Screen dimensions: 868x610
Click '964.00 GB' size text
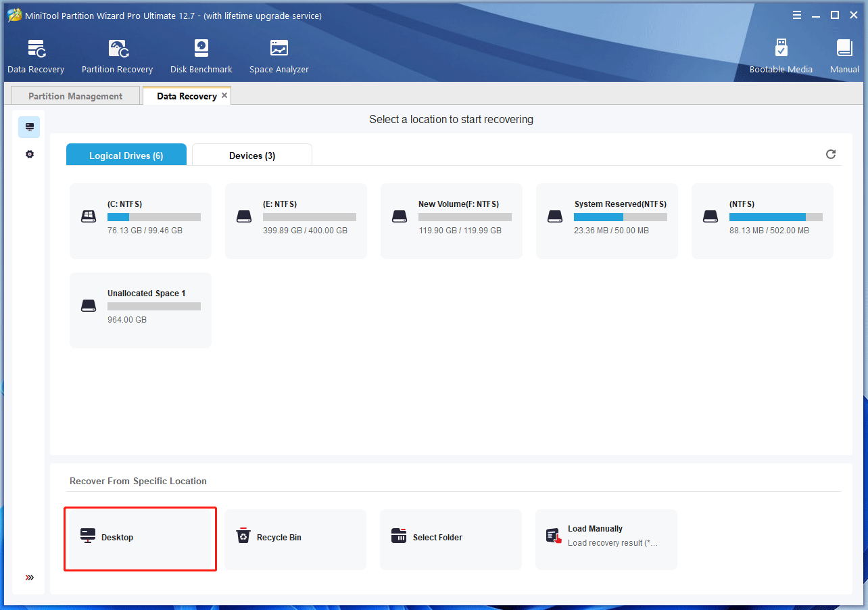126,320
